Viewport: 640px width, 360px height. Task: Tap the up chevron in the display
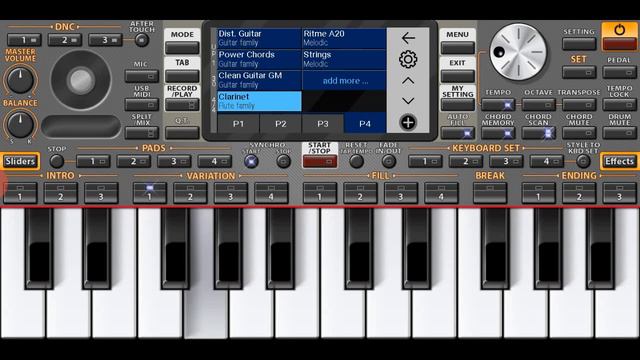408,81
